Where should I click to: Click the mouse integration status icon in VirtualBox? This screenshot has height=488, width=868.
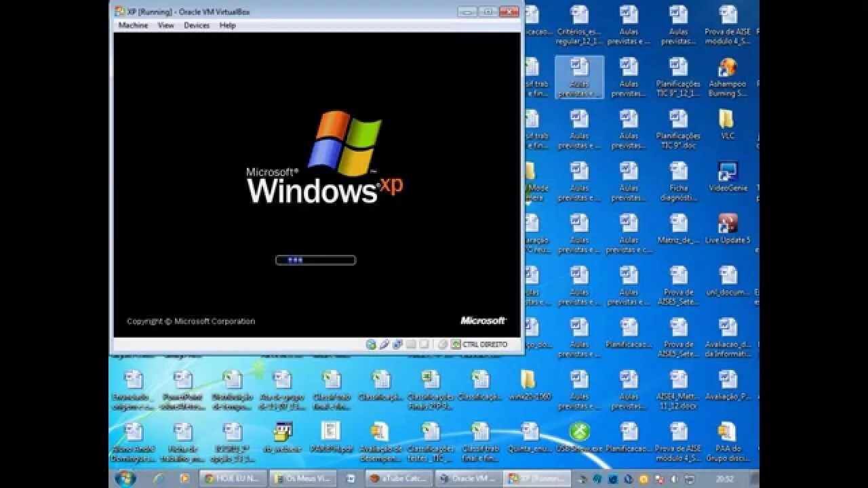pos(442,344)
